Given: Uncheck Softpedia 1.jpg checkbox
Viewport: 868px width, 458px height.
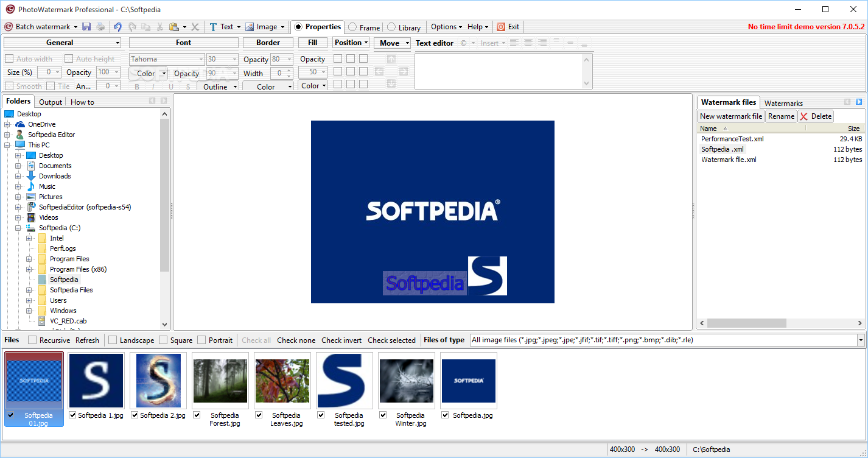Looking at the screenshot, I should (73, 415).
